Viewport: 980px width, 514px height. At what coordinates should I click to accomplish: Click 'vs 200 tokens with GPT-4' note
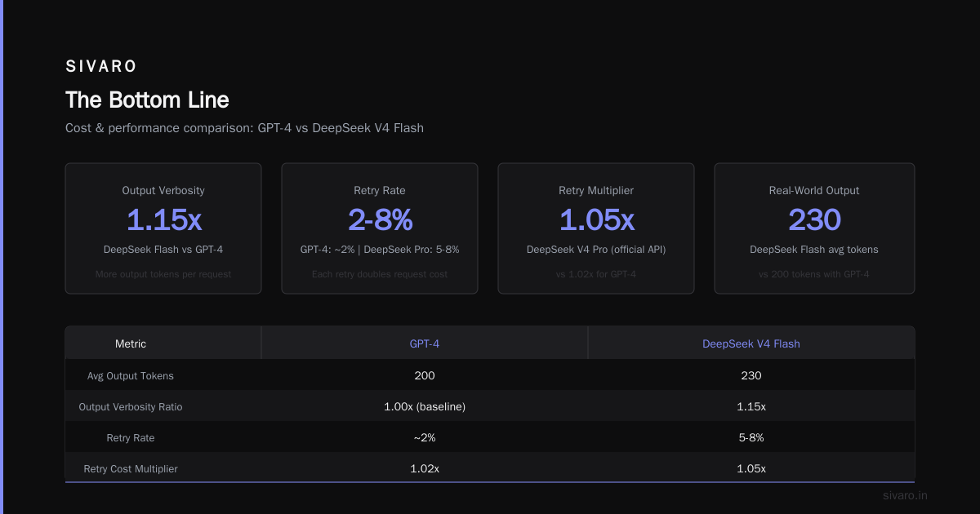[x=814, y=274]
